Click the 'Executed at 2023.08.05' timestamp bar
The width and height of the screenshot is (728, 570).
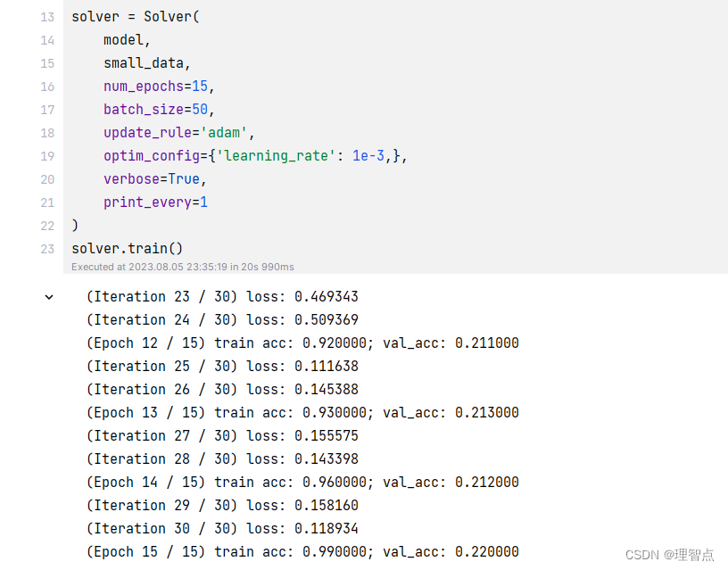coord(178,267)
